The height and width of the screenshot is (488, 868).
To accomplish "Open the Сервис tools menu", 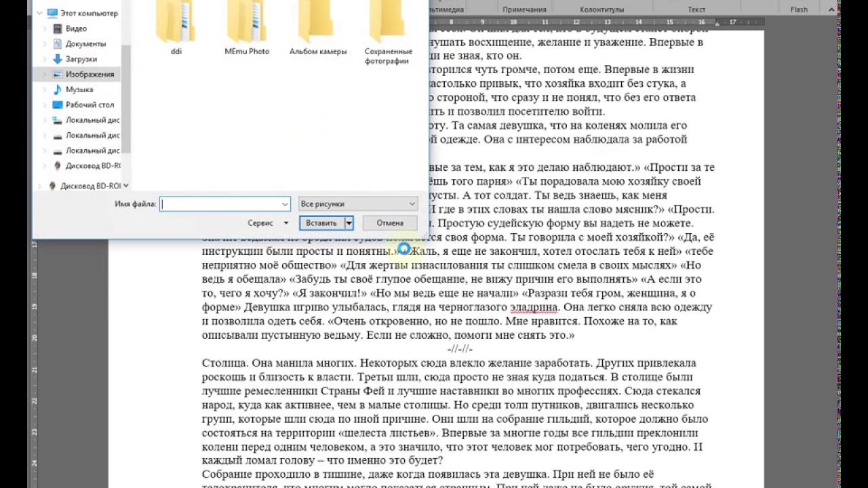I will click(268, 222).
